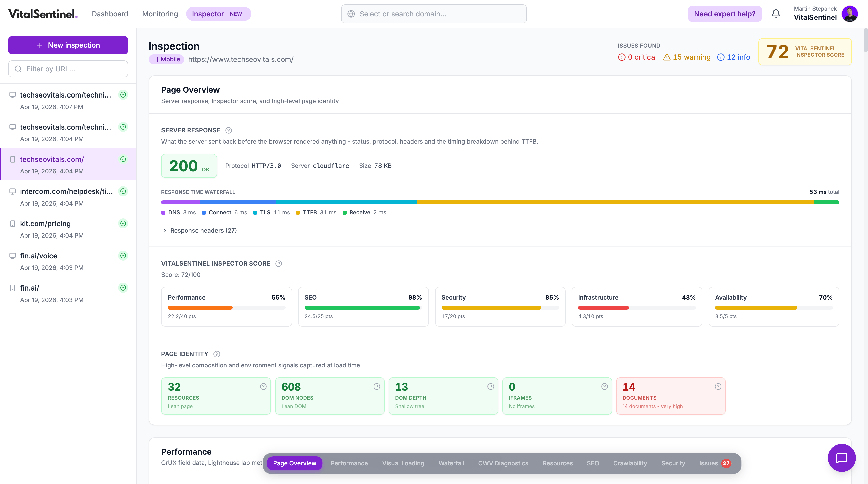This screenshot has height=484, width=868.
Task: Click the help icon beside SERVER RESPONSE
Action: click(229, 130)
